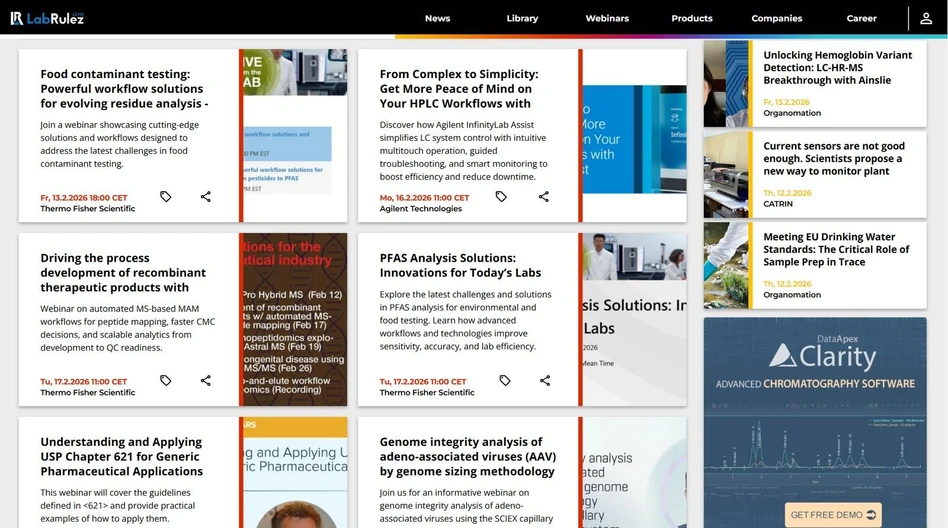Click the LabRulez logo
948x528 pixels.
point(47,18)
